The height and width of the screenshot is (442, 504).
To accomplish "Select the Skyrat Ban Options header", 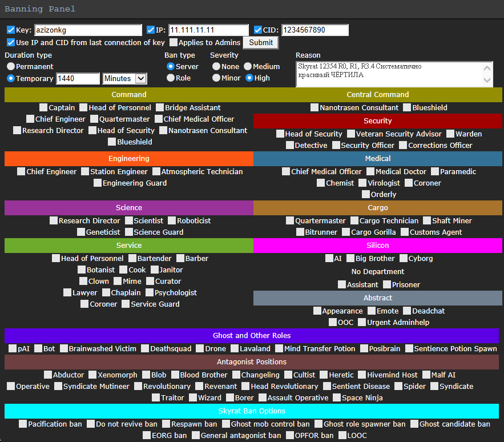I will 252,411.
